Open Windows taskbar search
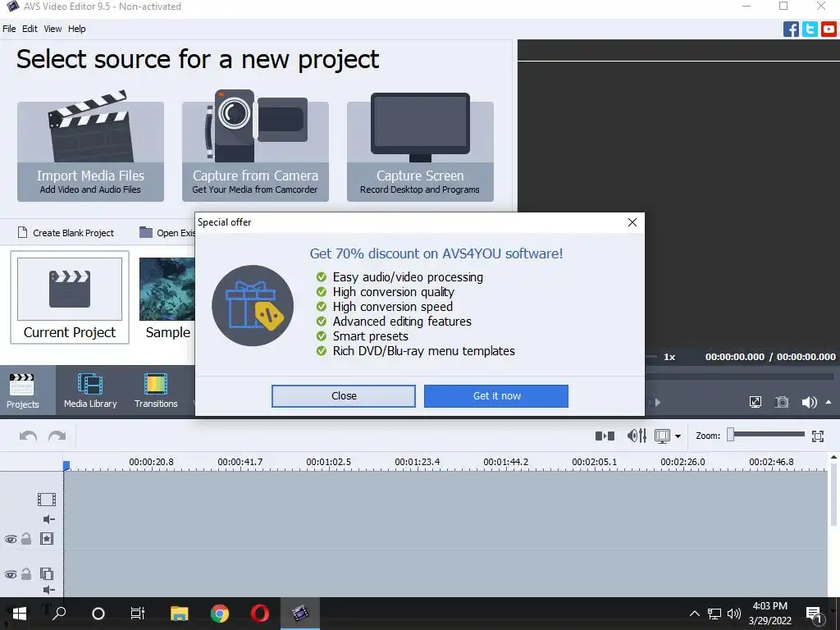The width and height of the screenshot is (840, 630). (x=59, y=614)
